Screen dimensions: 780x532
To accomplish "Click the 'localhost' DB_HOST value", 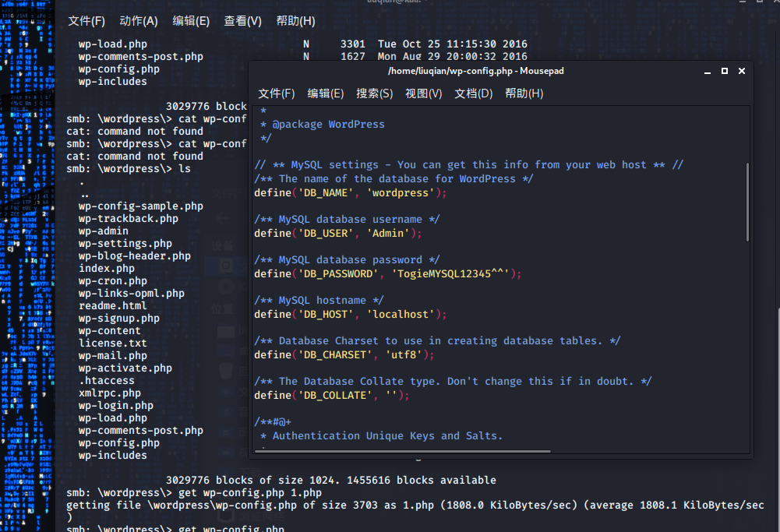I will tap(401, 314).
